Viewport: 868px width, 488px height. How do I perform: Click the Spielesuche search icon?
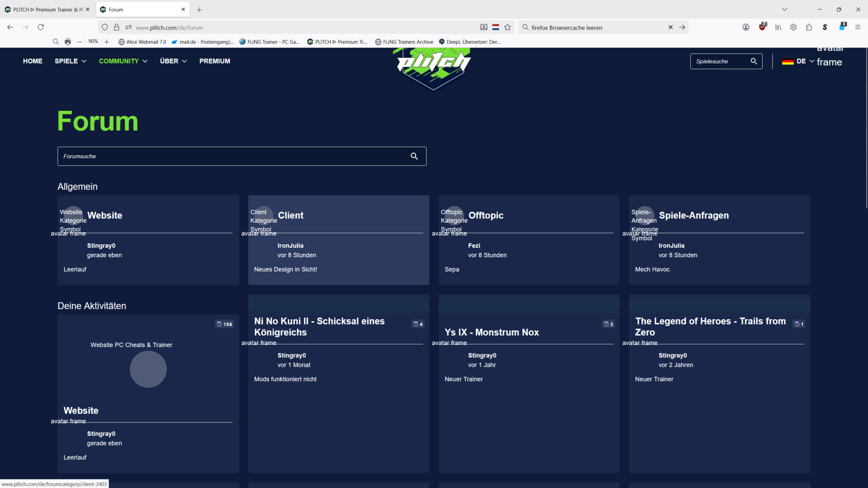(754, 61)
